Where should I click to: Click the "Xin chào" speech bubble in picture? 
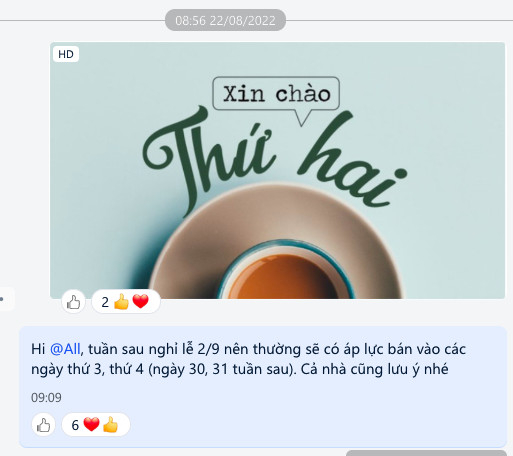point(276,94)
